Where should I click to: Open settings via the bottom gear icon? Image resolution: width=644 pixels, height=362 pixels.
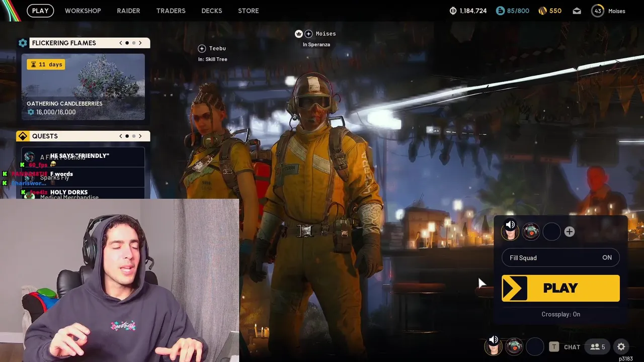click(621, 346)
